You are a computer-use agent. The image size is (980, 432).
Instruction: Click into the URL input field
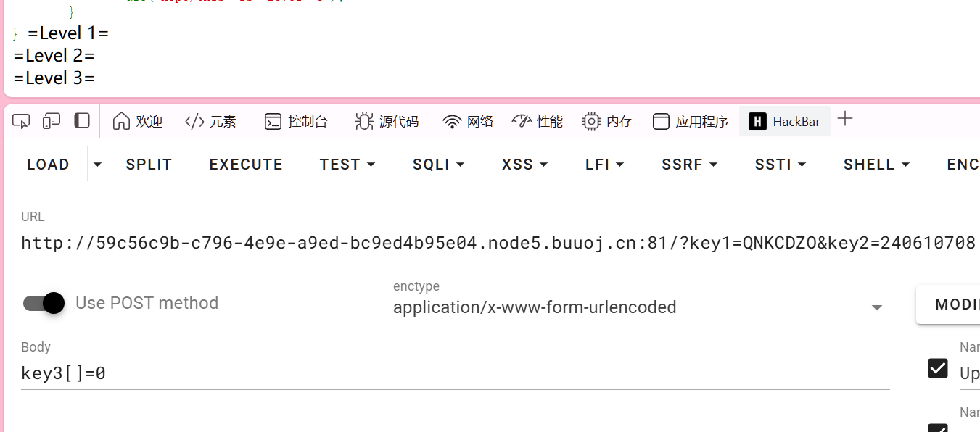click(x=493, y=243)
